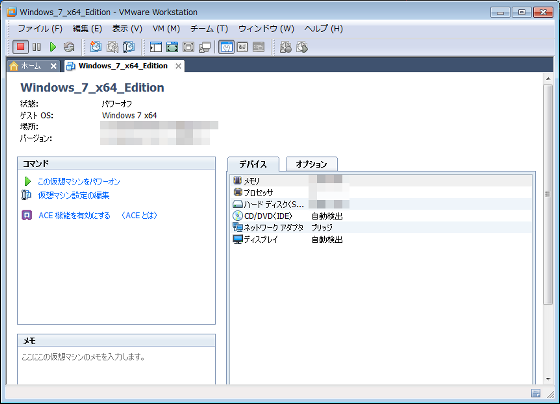Select the console view toolbar icon
This screenshot has height=404, width=560.
tap(259, 47)
